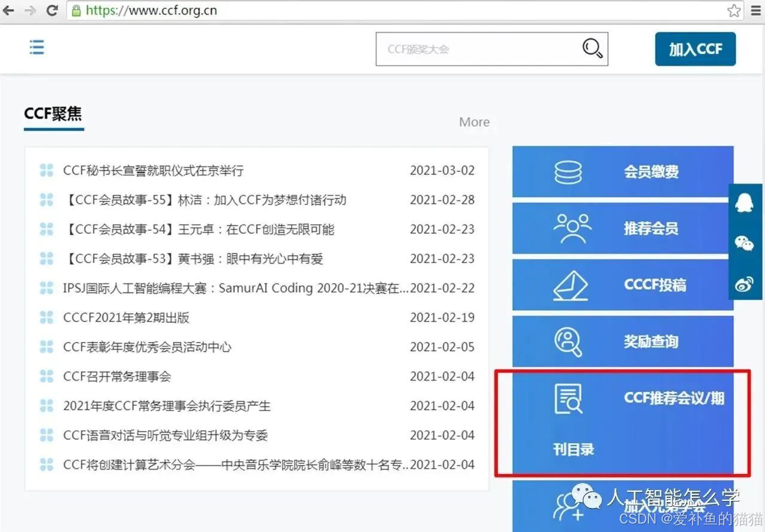Open the CCCF投稿 tile
The height and width of the screenshot is (532, 765).
coord(623,285)
